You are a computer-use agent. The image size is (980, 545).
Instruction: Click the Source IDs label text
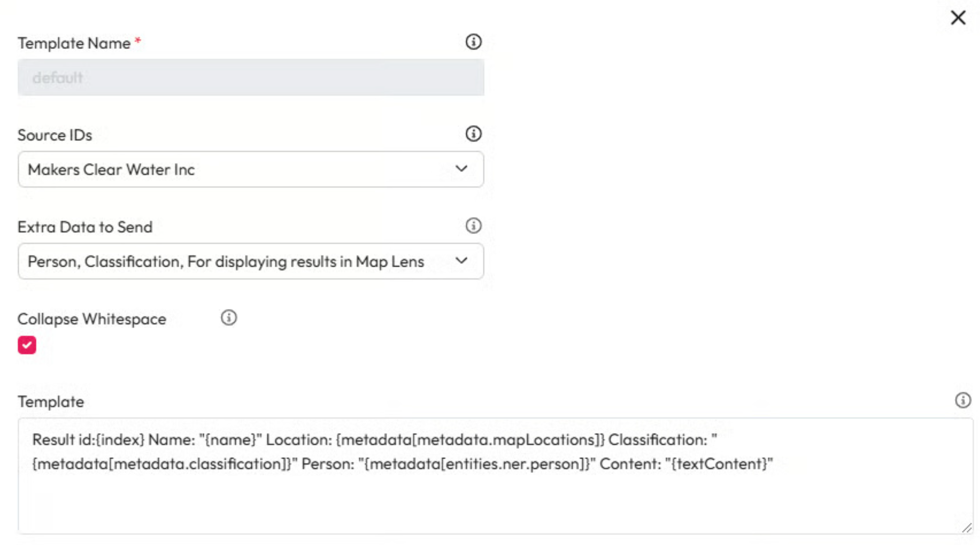[x=55, y=135]
